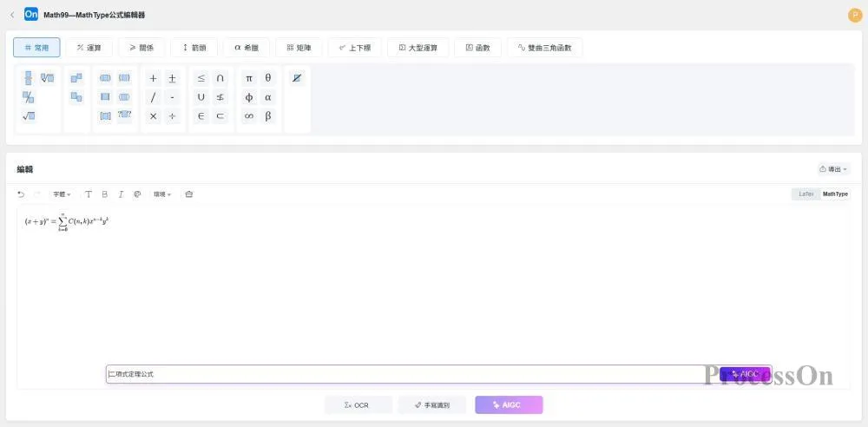Expand the 字體 font dropdown
The height and width of the screenshot is (427, 868).
[x=62, y=194]
